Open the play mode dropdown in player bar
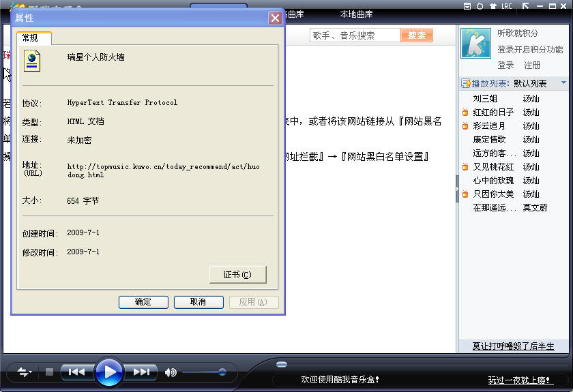The image size is (573, 392). click(x=25, y=372)
